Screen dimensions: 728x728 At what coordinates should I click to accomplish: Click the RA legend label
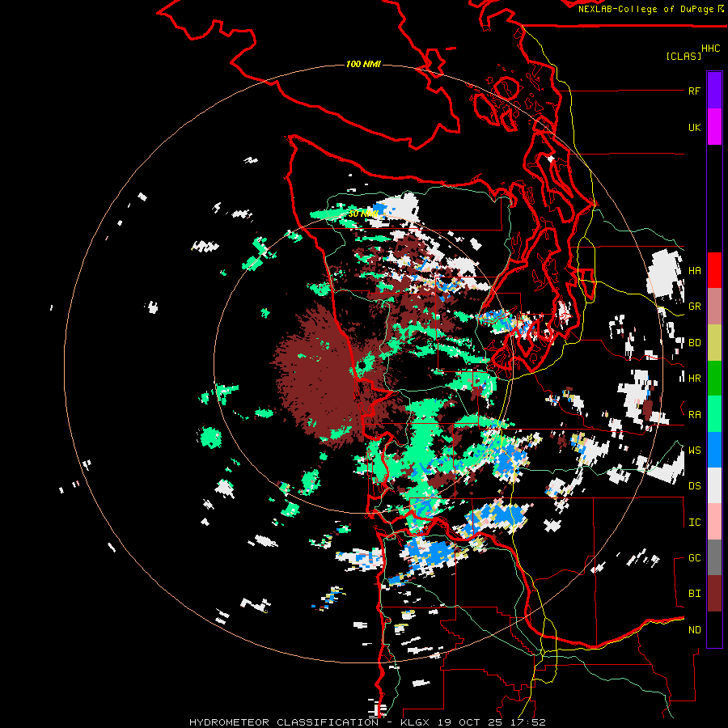(x=694, y=415)
